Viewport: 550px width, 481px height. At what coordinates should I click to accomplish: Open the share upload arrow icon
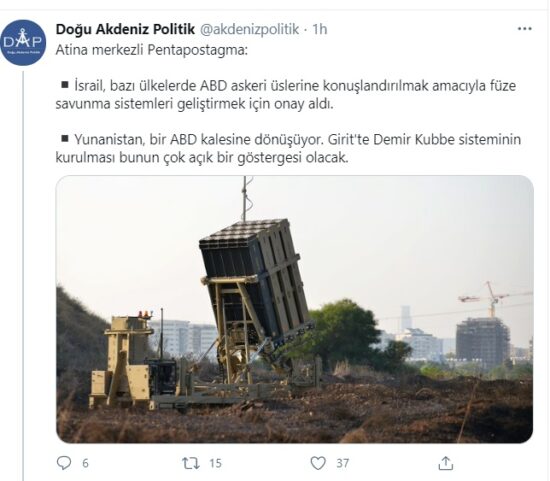click(x=445, y=463)
